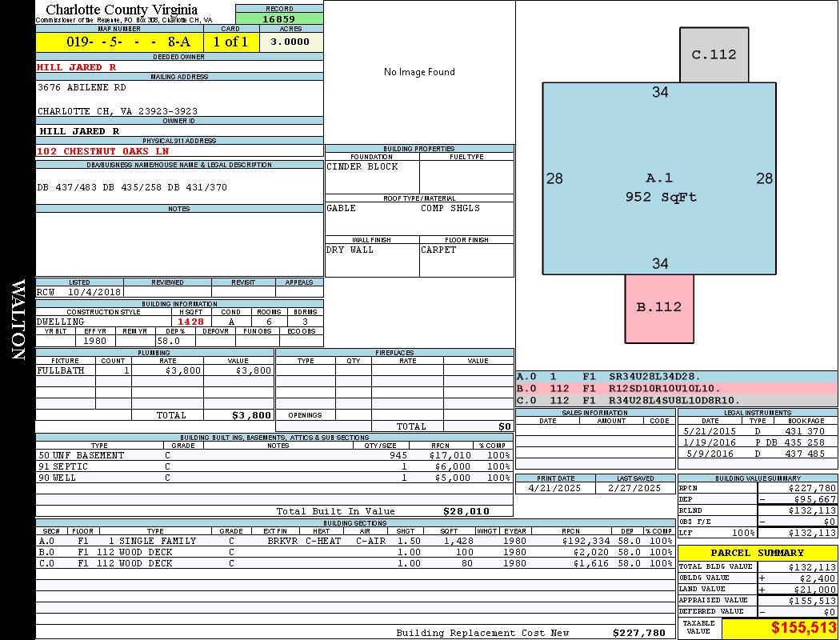Click the FULLBATH fixture row

pyautogui.click(x=155, y=370)
